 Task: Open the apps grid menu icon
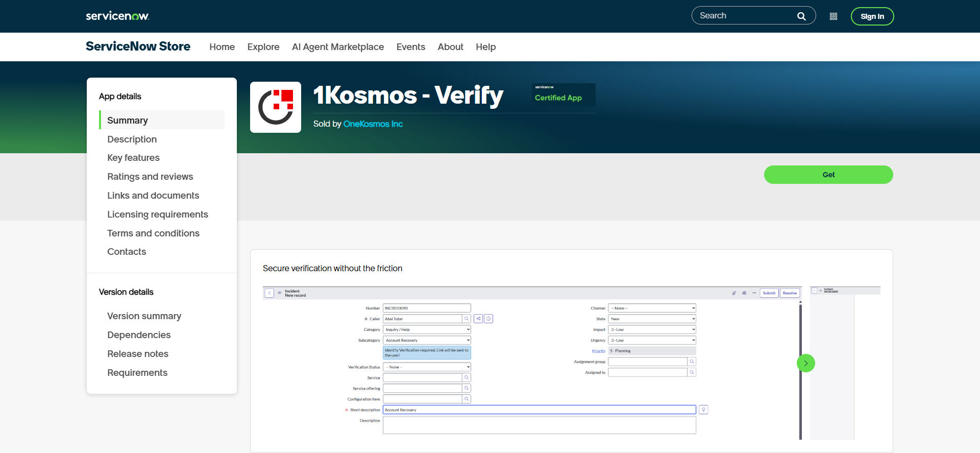click(834, 16)
